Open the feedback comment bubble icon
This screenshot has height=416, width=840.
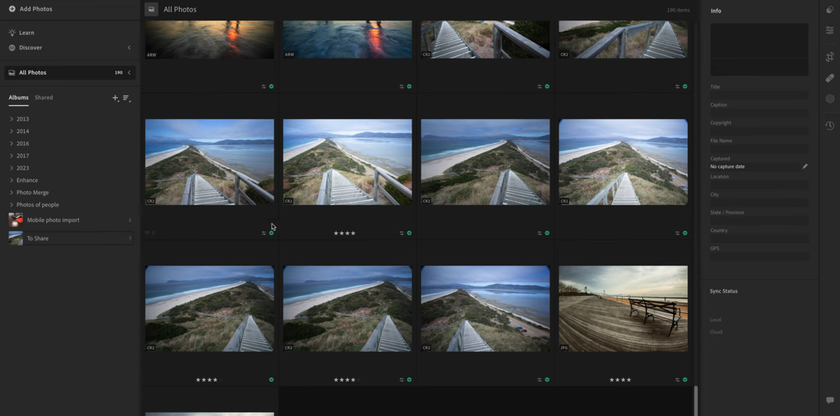(x=830, y=400)
